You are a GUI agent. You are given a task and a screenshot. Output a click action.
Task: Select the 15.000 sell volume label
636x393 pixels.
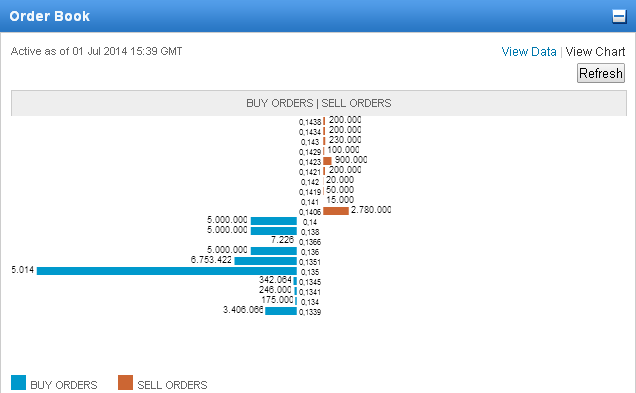point(340,200)
